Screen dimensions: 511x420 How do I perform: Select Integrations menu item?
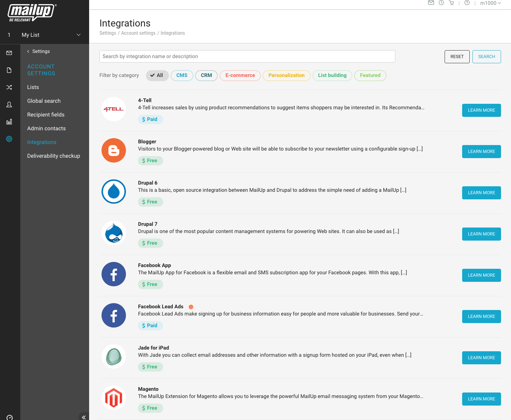click(x=42, y=142)
